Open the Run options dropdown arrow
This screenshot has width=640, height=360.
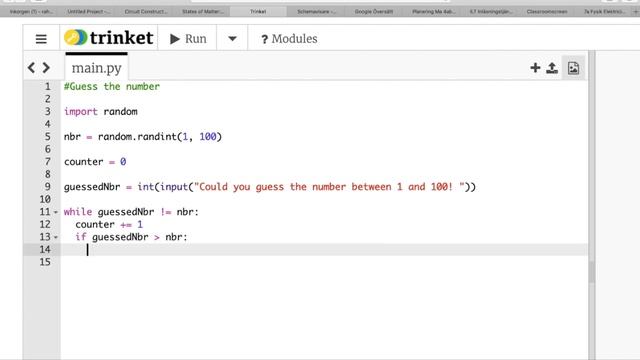232,39
